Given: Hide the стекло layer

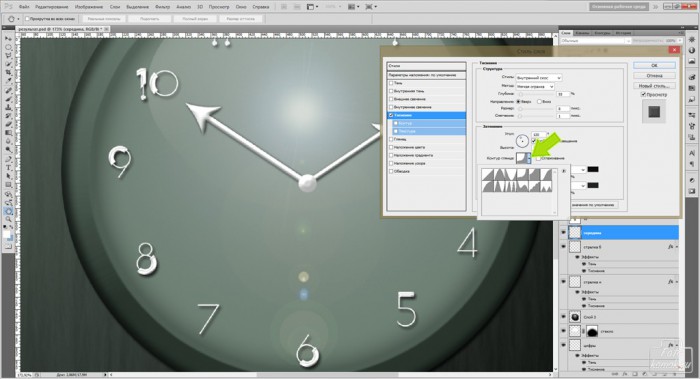Looking at the screenshot, I should pos(563,331).
